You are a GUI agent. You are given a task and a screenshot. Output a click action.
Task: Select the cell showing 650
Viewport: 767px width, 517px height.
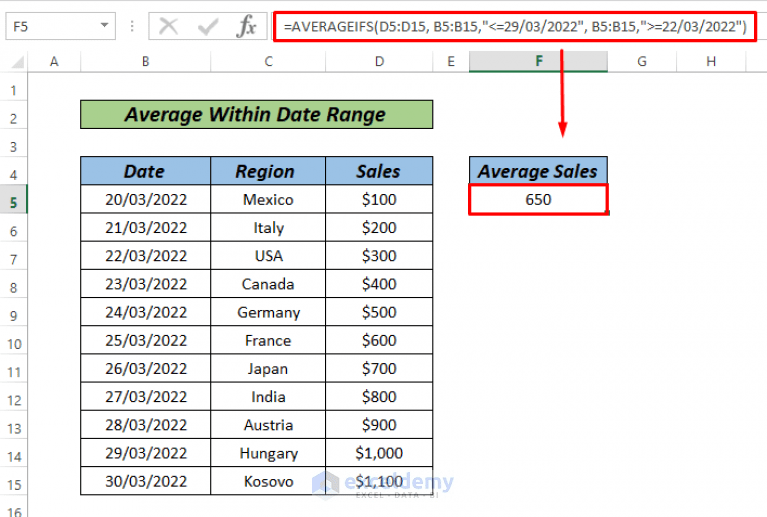(x=538, y=200)
